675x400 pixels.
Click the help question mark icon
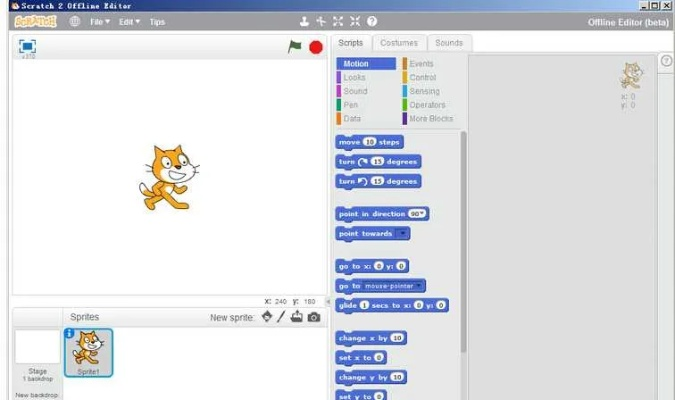click(372, 21)
